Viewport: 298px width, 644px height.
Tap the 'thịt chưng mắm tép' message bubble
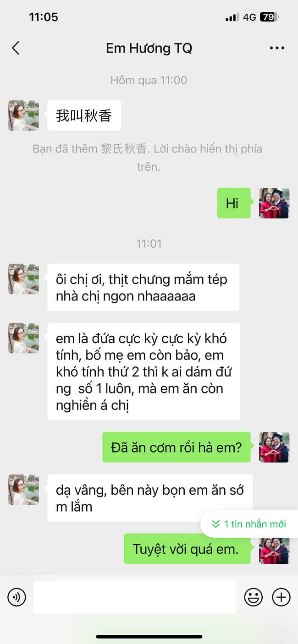[x=143, y=287]
